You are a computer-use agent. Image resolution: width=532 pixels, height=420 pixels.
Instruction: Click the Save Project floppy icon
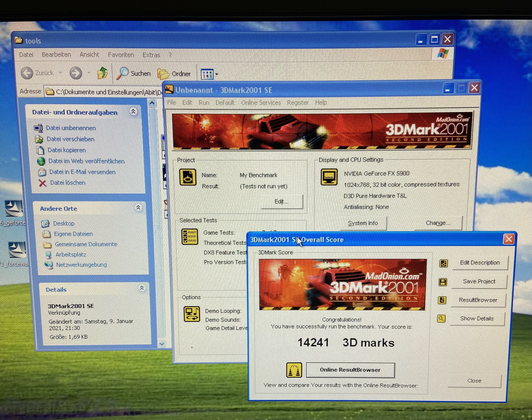pyautogui.click(x=443, y=282)
